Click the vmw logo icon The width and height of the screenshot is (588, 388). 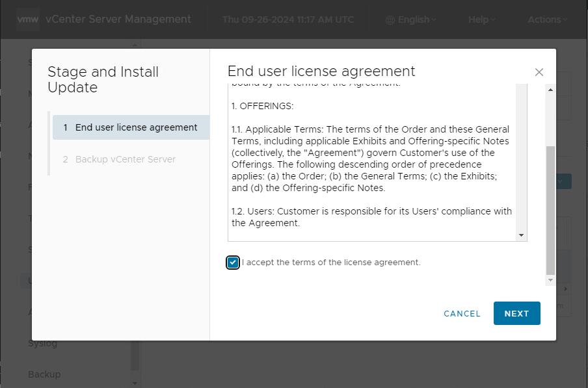[x=28, y=19]
